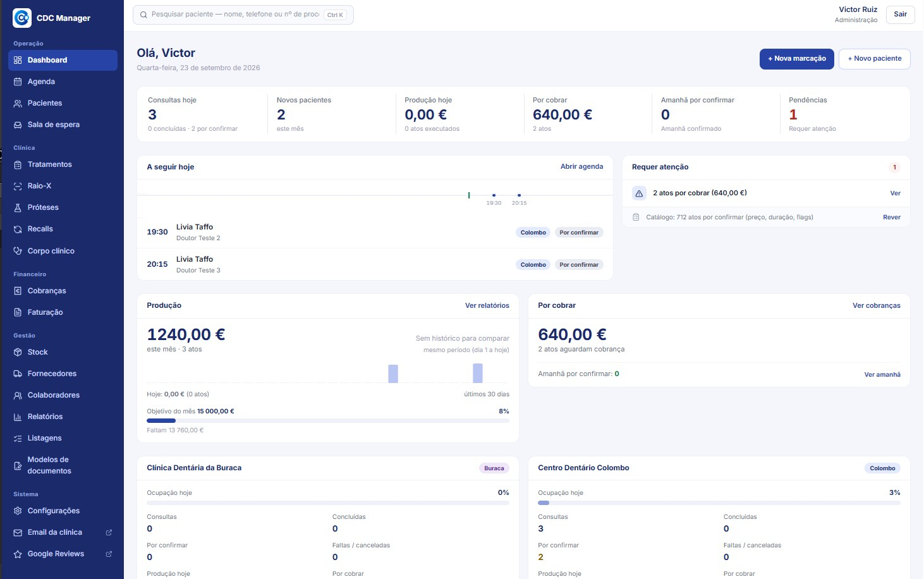Screen dimensions: 924x579
Task: Click the Corpo clínico stethoscope icon
Action: (x=18, y=251)
